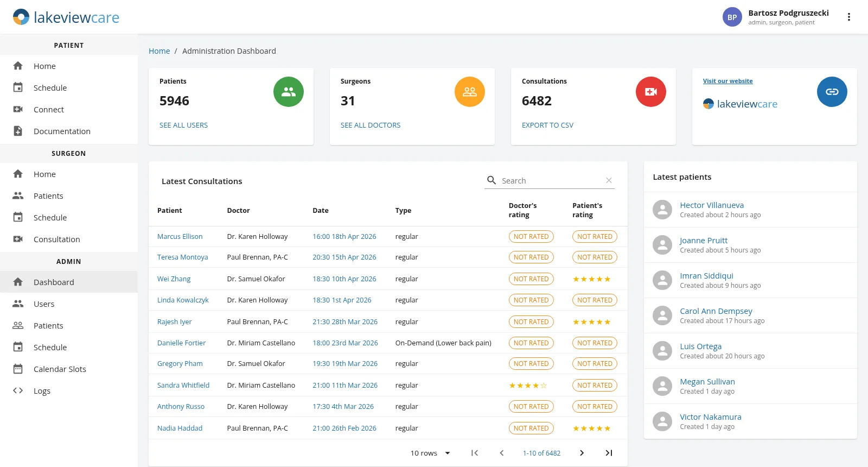This screenshot has height=467, width=868.
Task: Go to the first table page
Action: tap(475, 453)
